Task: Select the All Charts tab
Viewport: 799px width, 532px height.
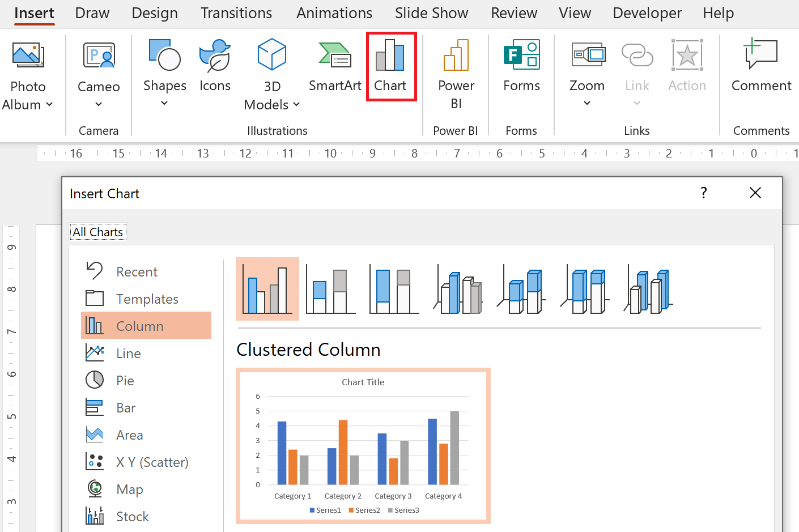Action: pyautogui.click(x=98, y=231)
